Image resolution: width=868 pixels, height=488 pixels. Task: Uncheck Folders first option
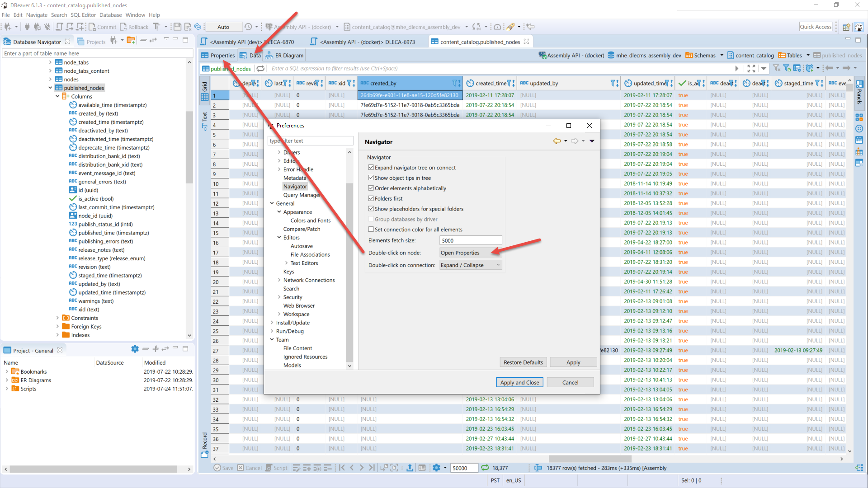[371, 198]
